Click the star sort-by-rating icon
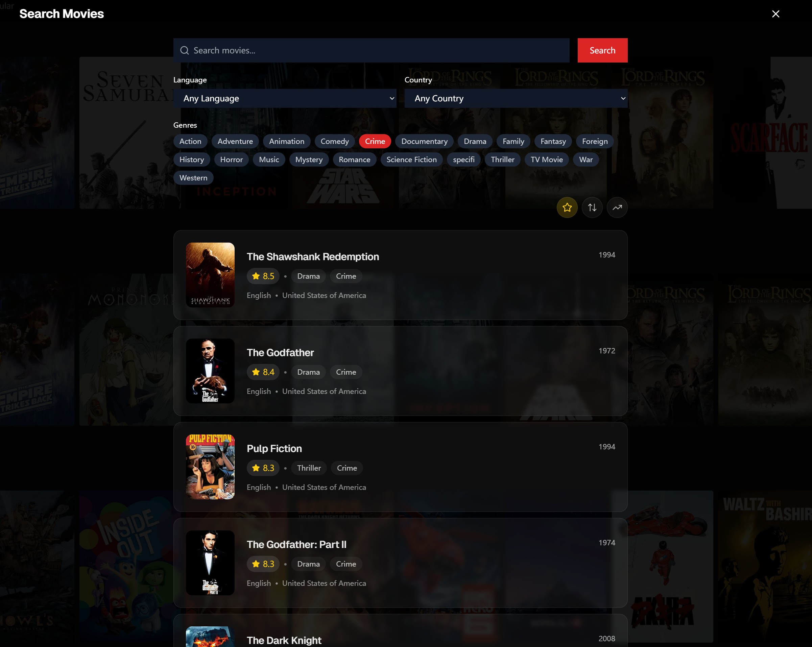This screenshot has width=812, height=647. (567, 207)
